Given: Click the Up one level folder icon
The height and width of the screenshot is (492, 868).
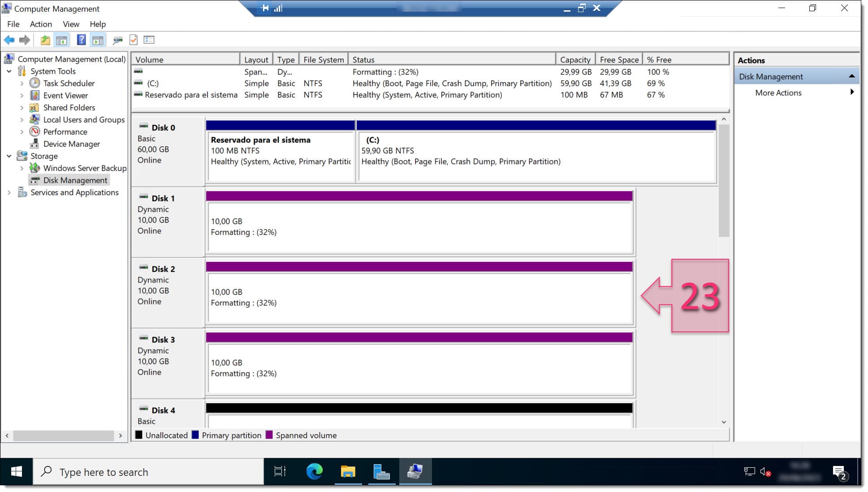Looking at the screenshot, I should tap(45, 40).
